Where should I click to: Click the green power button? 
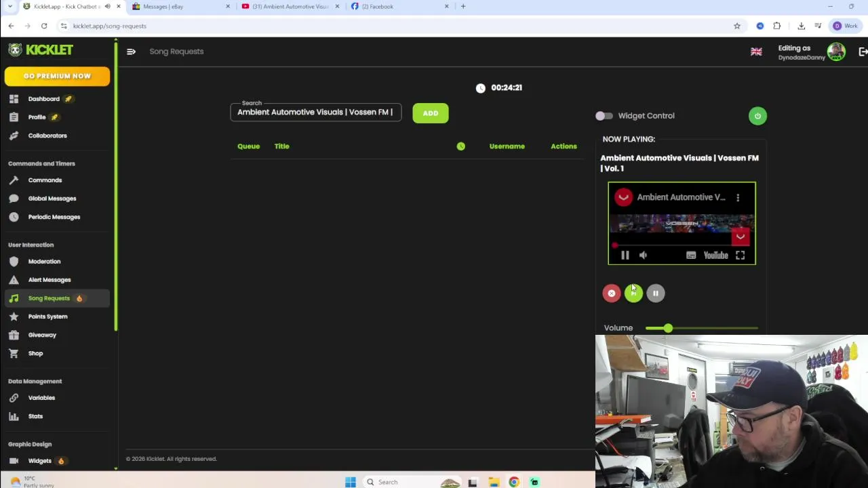click(757, 116)
